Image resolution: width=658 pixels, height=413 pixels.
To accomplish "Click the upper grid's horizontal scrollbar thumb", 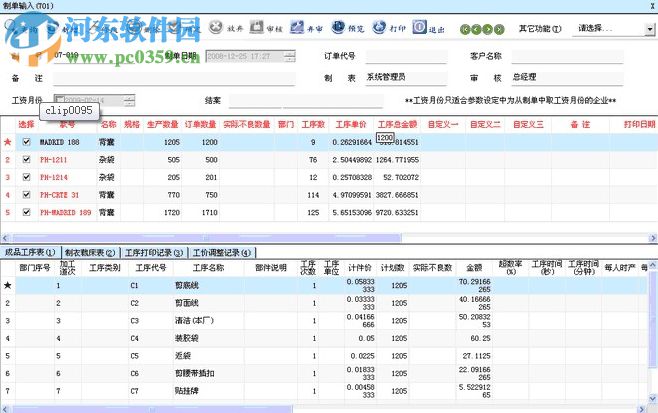I will 207,238.
